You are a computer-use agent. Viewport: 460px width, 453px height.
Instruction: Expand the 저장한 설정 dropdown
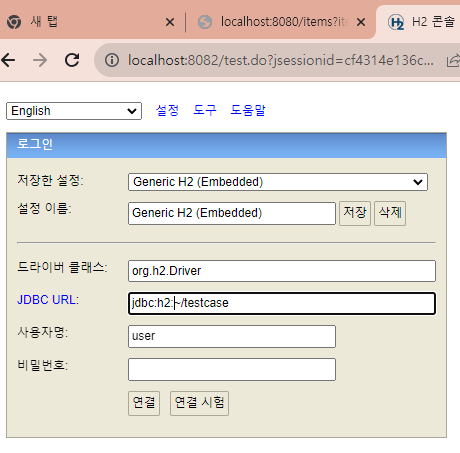(278, 182)
